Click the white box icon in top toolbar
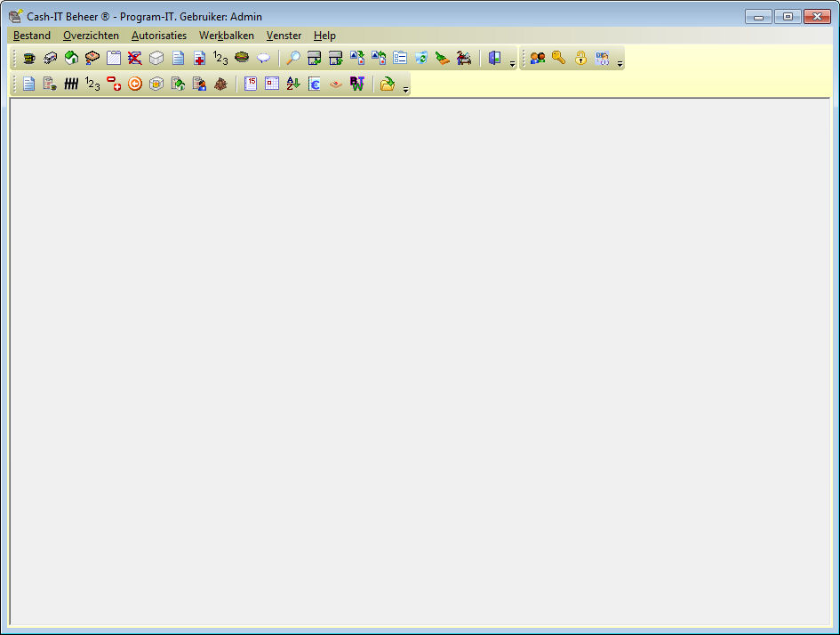This screenshot has height=635, width=840. 156,58
